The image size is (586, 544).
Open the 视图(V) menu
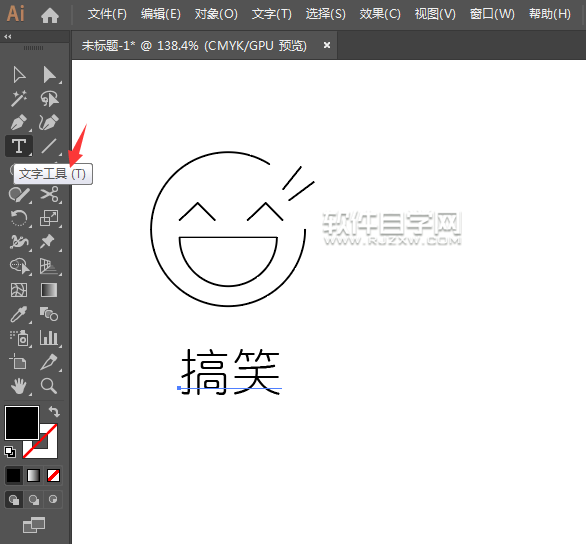click(x=435, y=14)
